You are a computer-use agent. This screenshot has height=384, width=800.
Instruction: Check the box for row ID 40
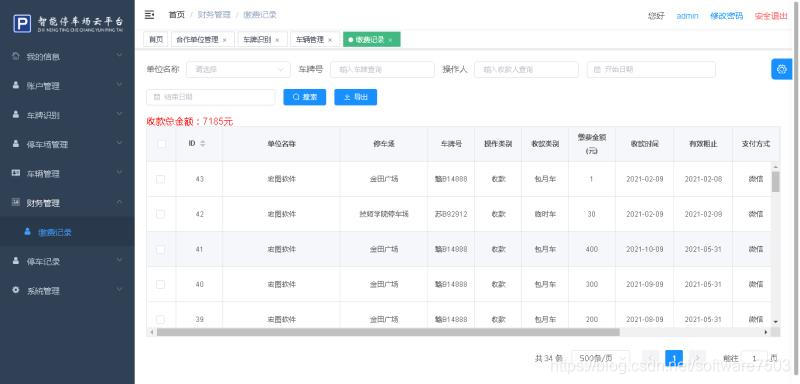point(160,284)
